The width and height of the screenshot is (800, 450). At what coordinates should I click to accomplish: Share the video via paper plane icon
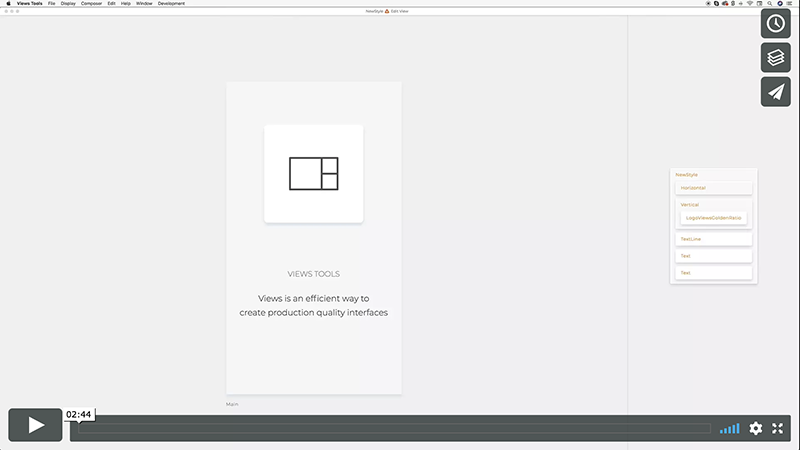[x=776, y=92]
